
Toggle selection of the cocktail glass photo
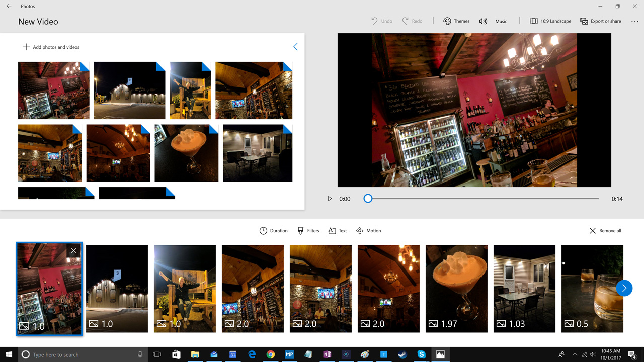tap(187, 153)
